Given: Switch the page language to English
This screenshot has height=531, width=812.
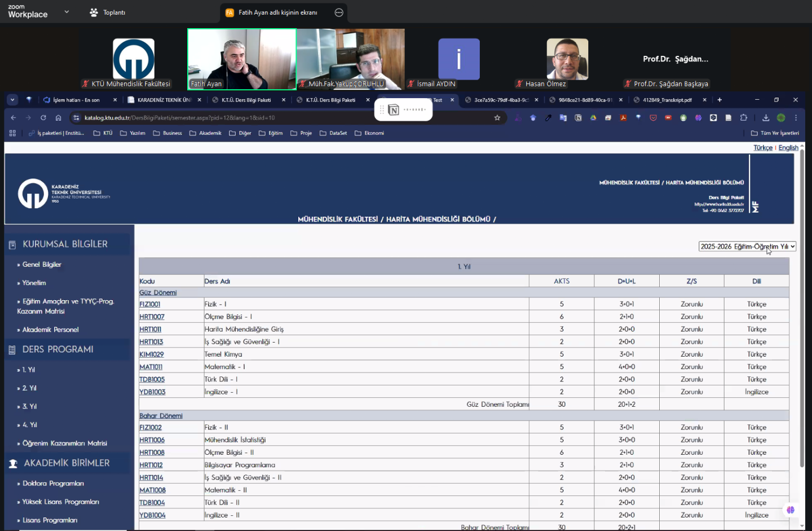Looking at the screenshot, I should pyautogui.click(x=788, y=148).
